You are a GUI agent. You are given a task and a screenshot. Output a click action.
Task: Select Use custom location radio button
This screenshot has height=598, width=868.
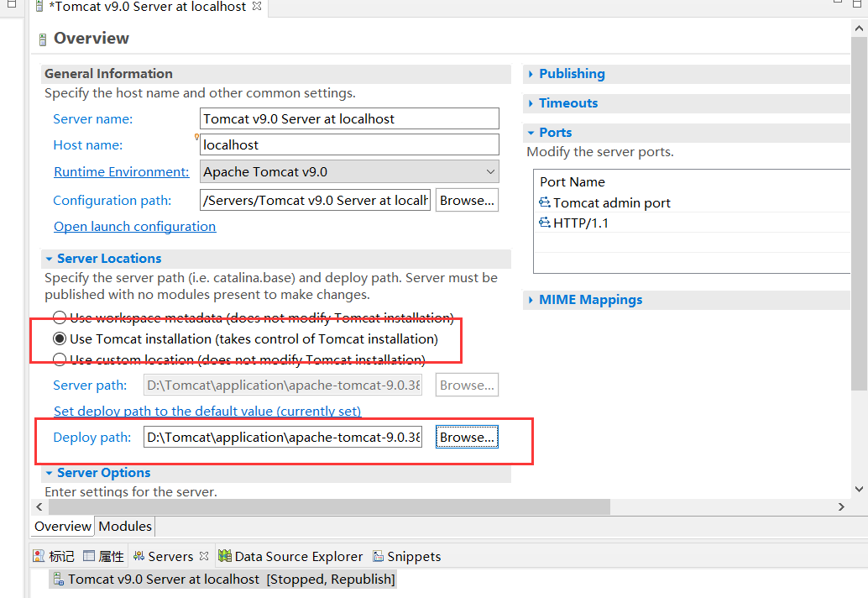point(60,359)
